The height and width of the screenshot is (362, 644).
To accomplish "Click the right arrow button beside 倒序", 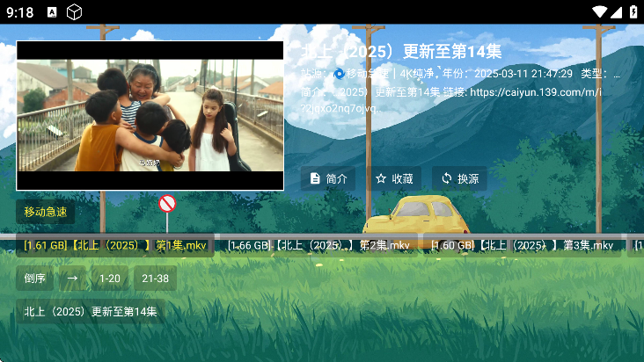I will coord(72,279).
